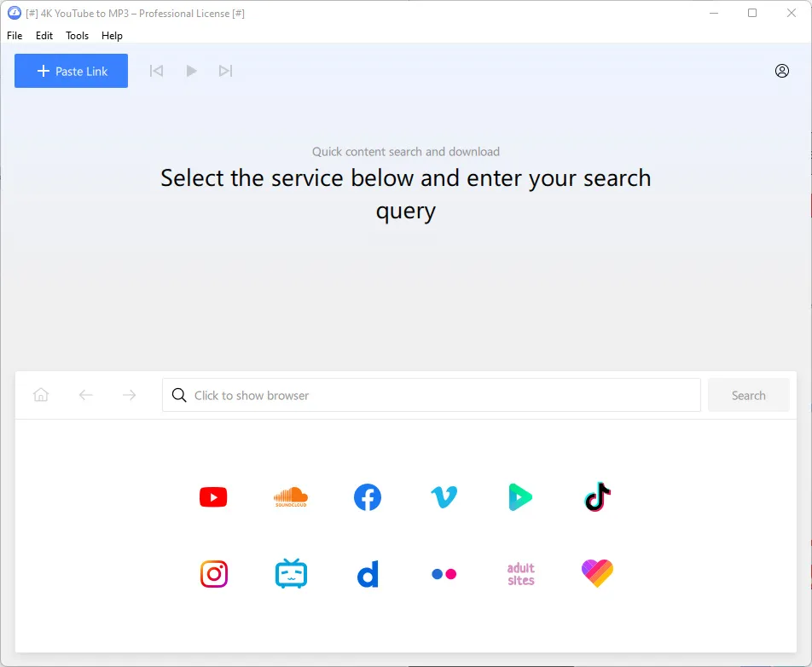Click the 'Click to show browser' search field

[x=431, y=396]
